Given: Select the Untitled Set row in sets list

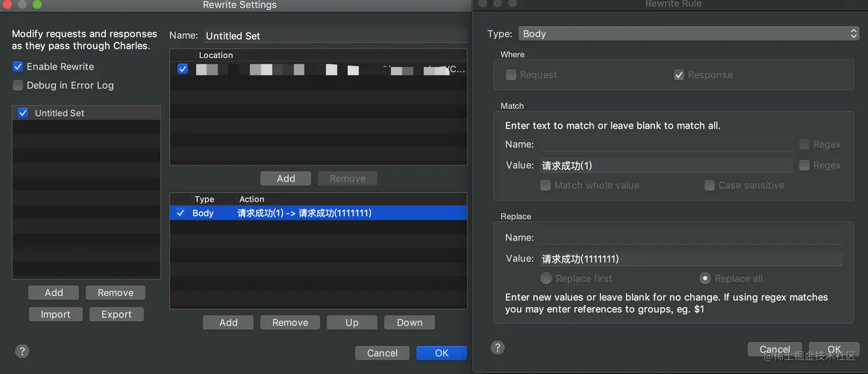Looking at the screenshot, I should pyautogui.click(x=86, y=113).
